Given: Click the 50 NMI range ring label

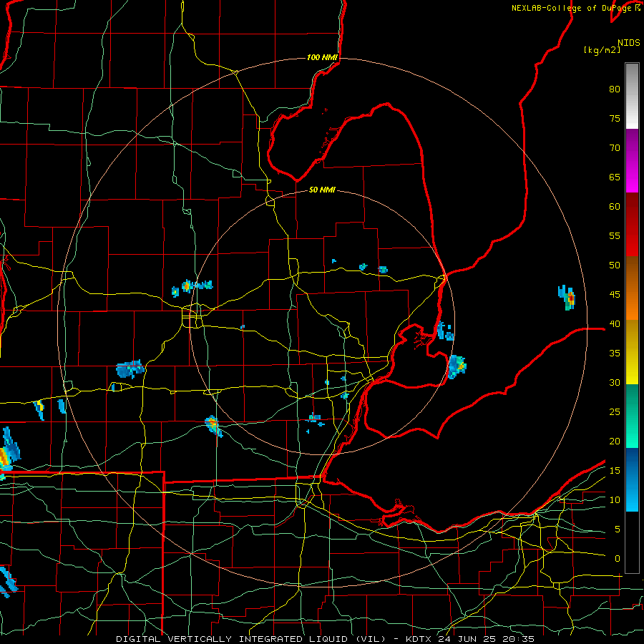Looking at the screenshot, I should (x=322, y=190).
